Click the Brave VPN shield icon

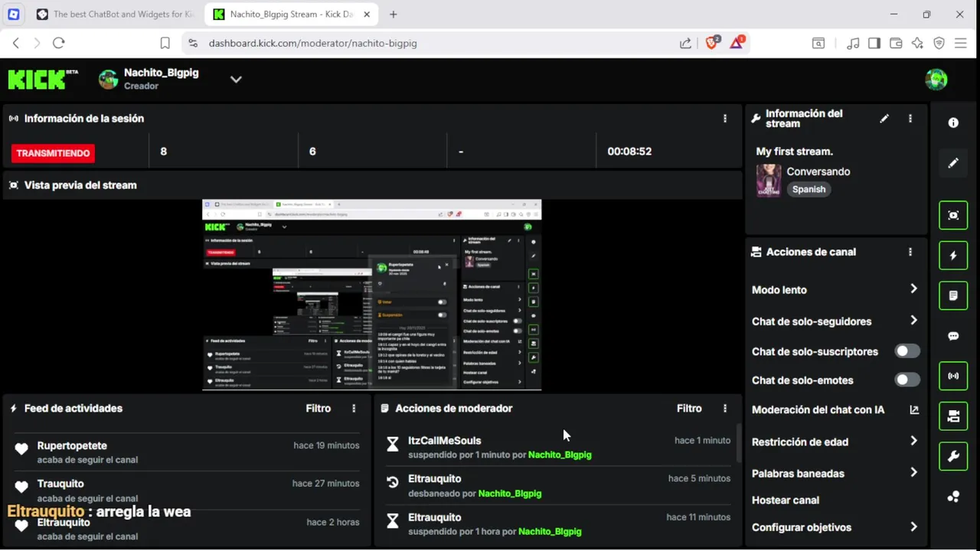(939, 44)
